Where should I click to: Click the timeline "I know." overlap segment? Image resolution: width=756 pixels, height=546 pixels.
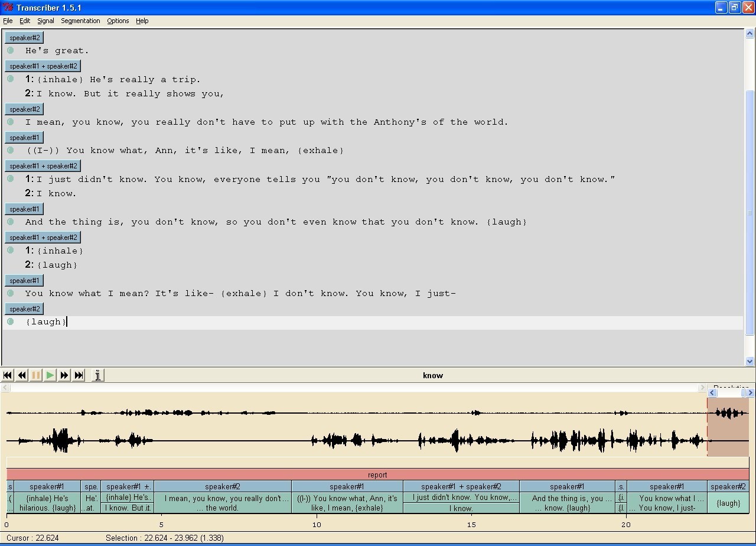pos(461,508)
